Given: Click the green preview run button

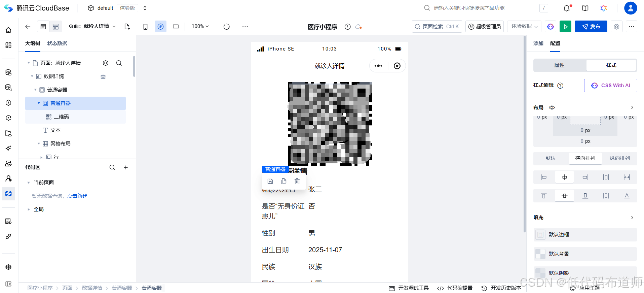Looking at the screenshot, I should click(566, 27).
